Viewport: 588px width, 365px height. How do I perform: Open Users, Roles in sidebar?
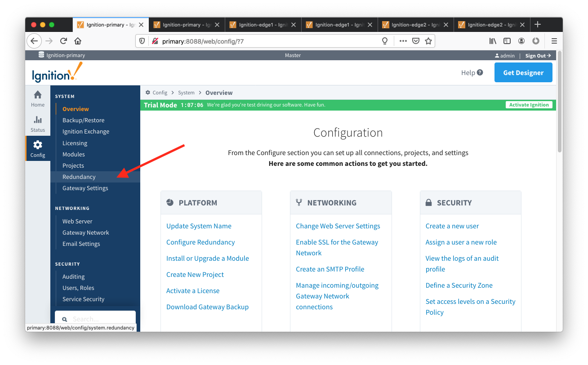pos(78,288)
